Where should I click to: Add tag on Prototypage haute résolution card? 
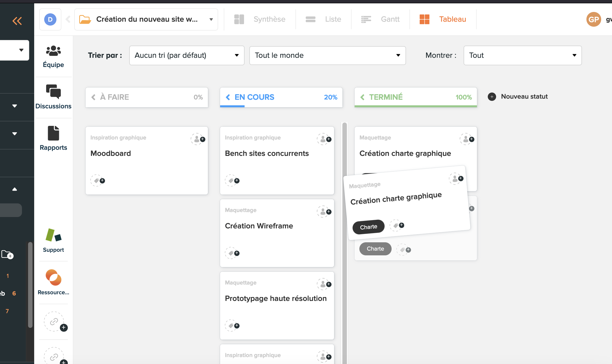click(232, 325)
